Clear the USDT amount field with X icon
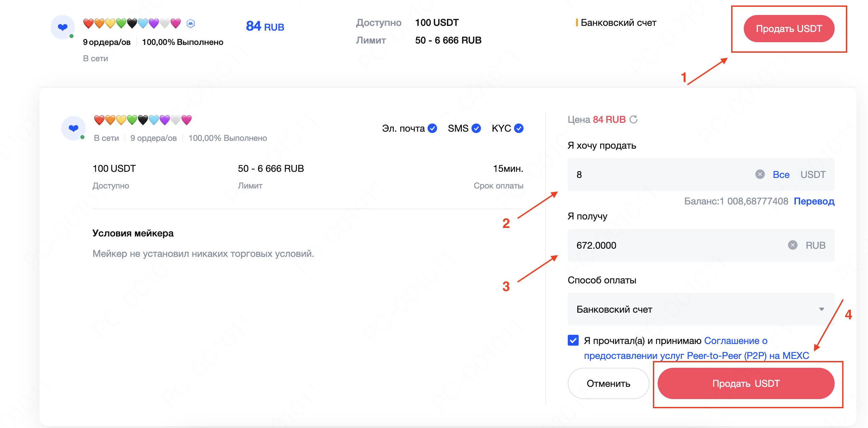Viewport: 868px width, 428px height. pyautogui.click(x=760, y=174)
